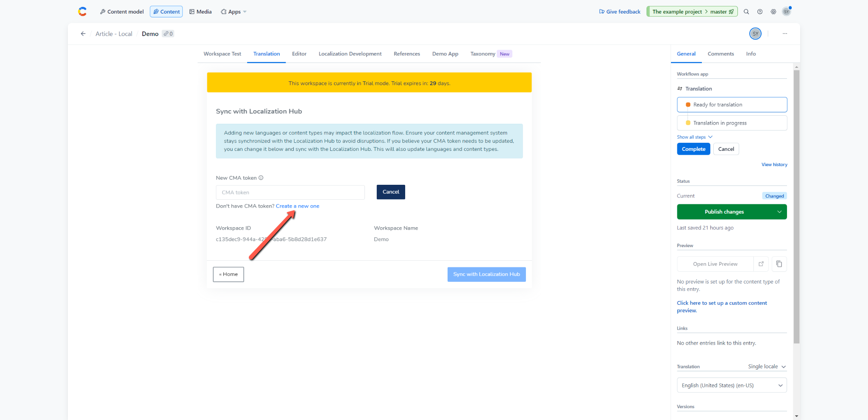Click the sidebar vertical scrollbar

(x=796, y=207)
